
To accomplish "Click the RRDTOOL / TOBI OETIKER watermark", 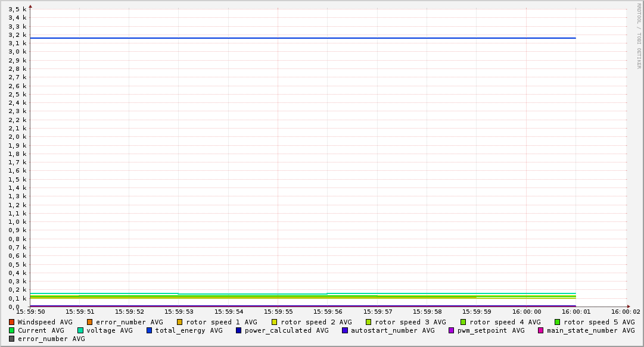I will tap(639, 36).
